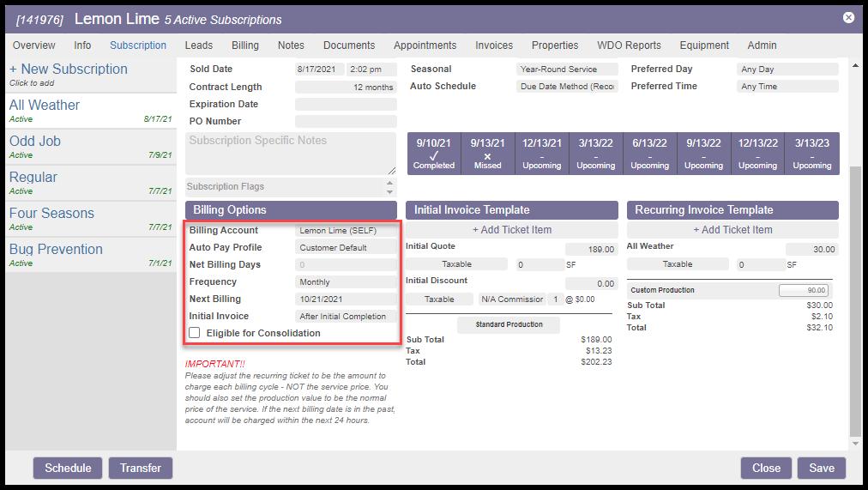Go to the Equipment tab
Viewport: 868px width, 490px height.
[x=704, y=45]
